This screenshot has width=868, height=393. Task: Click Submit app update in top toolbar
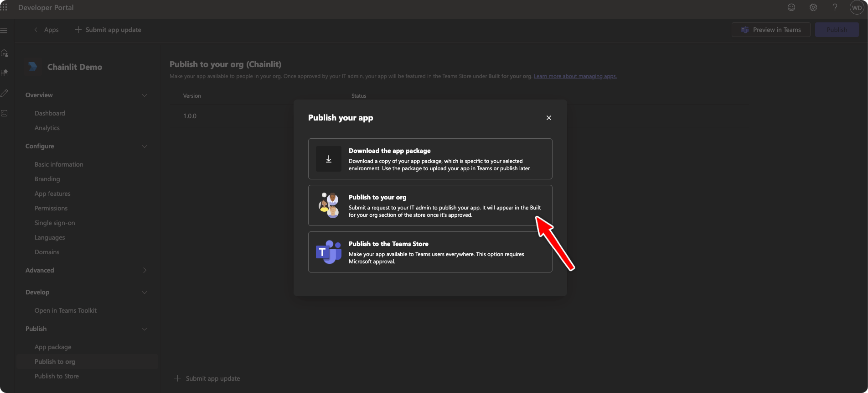click(x=108, y=30)
